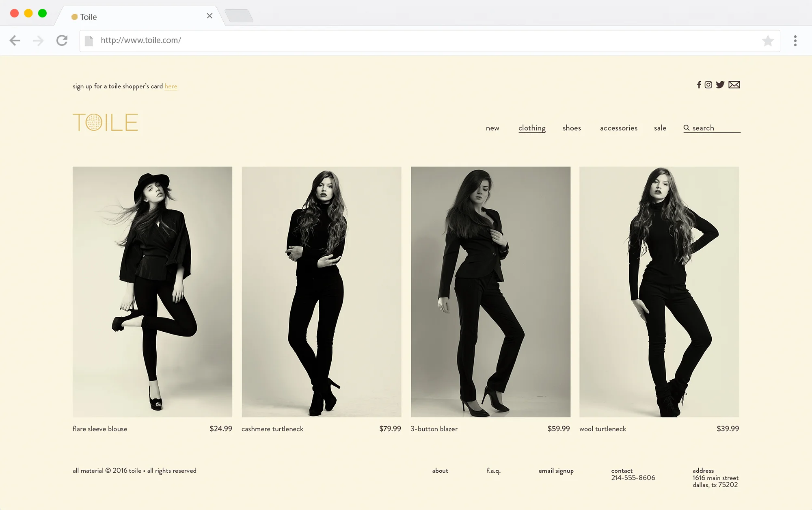Click the browser back arrow

click(x=15, y=40)
